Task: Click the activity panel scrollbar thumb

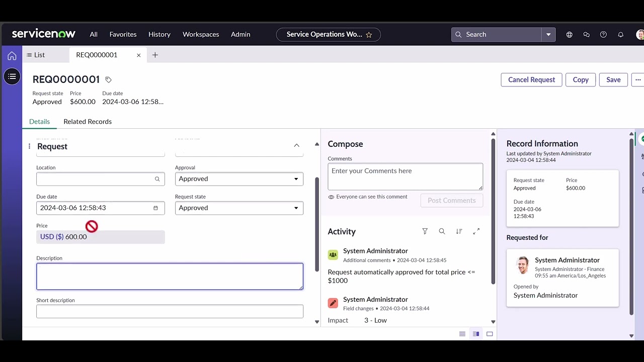Action: click(493, 211)
